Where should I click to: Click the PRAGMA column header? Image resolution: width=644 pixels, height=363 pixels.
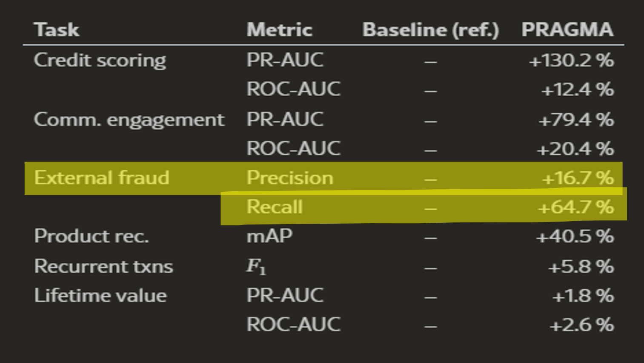[x=567, y=30]
